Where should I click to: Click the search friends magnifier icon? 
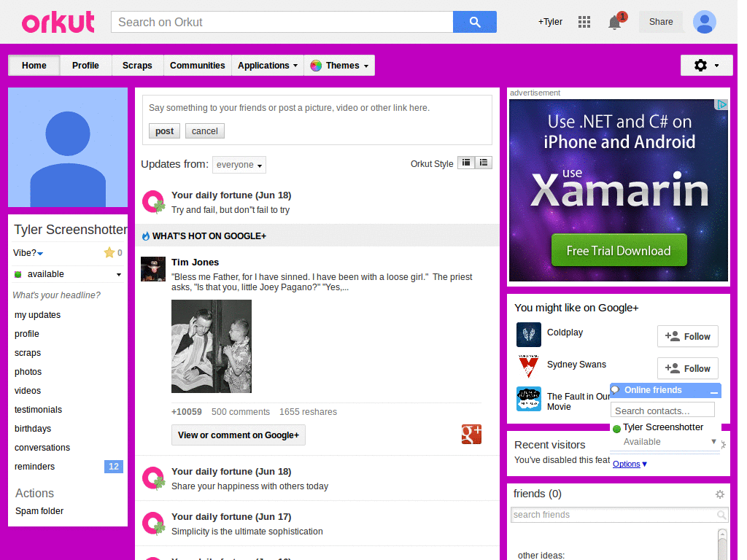(721, 515)
